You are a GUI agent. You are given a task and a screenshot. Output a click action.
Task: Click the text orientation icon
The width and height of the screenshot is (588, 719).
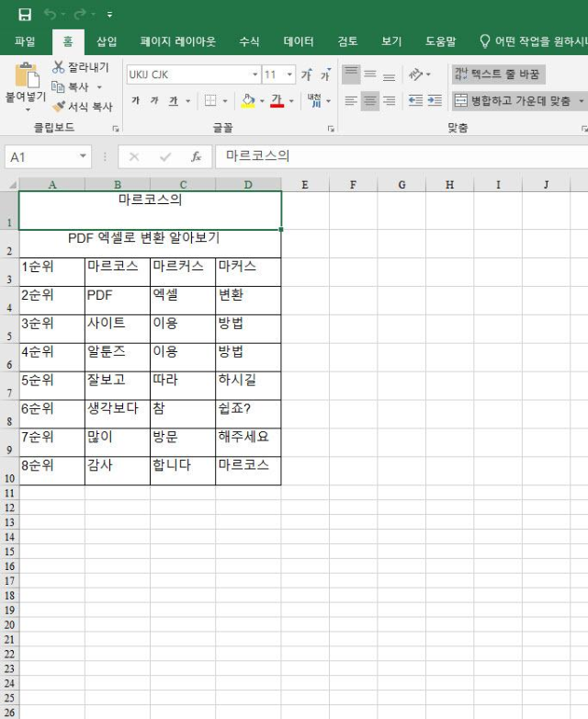415,74
